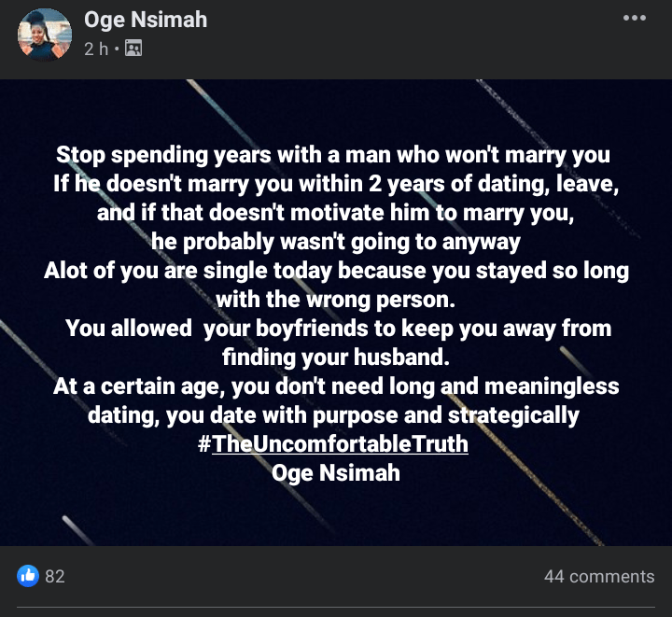Open the three-dot post options menu
672x617 pixels.
pos(635,18)
